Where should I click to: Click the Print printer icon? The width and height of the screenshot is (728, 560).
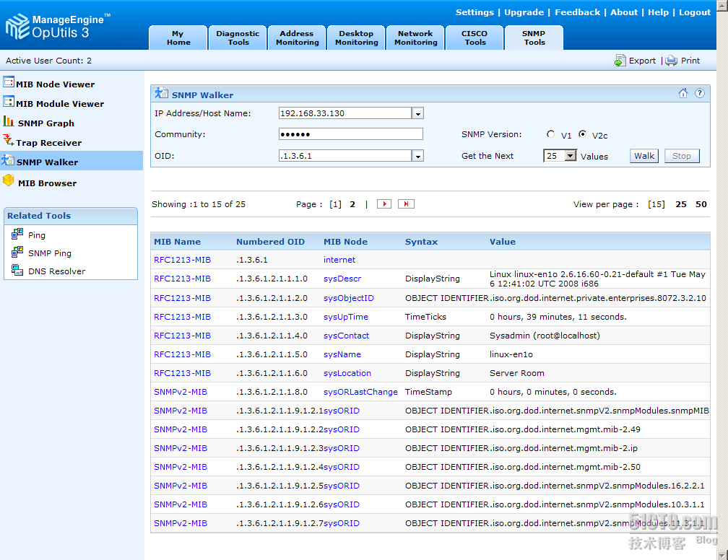[672, 61]
